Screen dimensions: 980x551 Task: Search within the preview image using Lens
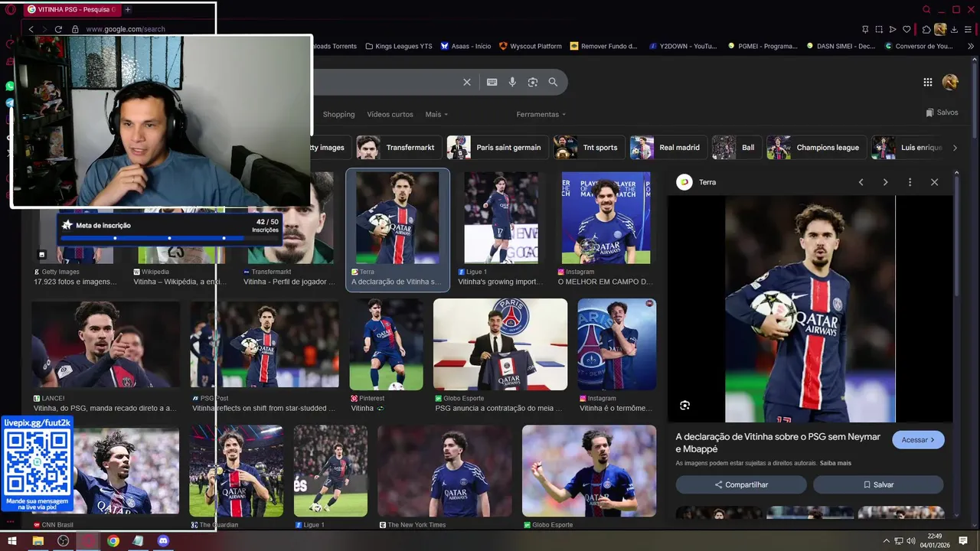coord(684,405)
